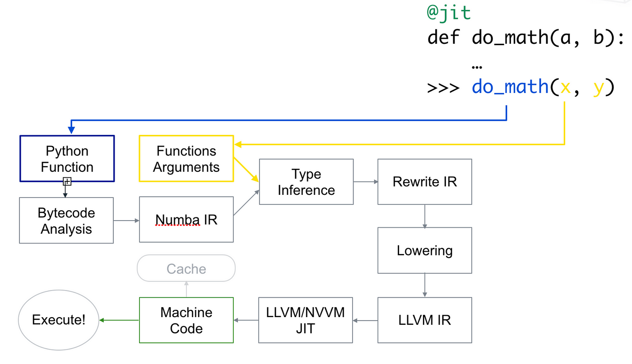Select the Execute! oval shape
This screenshot has height=364, width=632.
(x=58, y=320)
